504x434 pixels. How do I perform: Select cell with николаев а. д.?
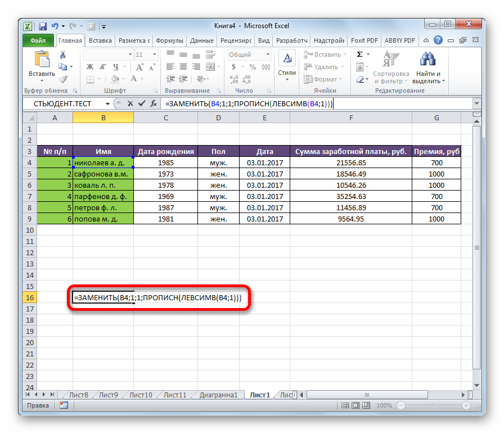(103, 162)
